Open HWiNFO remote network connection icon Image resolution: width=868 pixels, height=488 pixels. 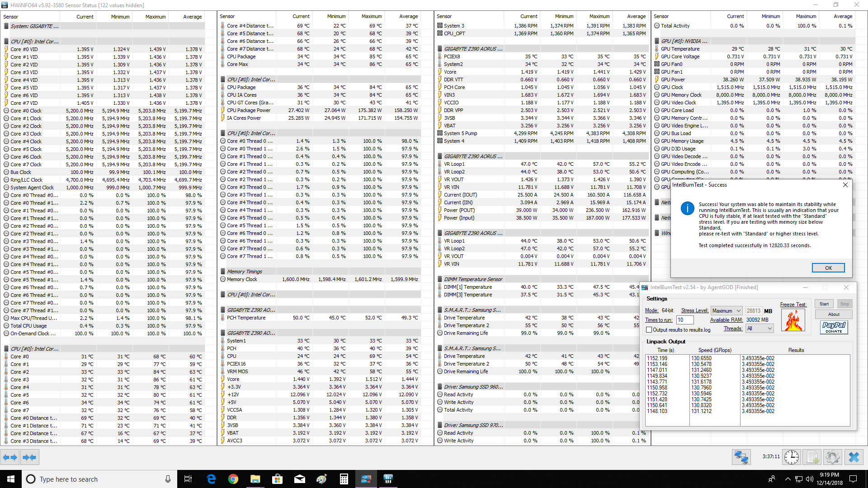click(x=741, y=457)
